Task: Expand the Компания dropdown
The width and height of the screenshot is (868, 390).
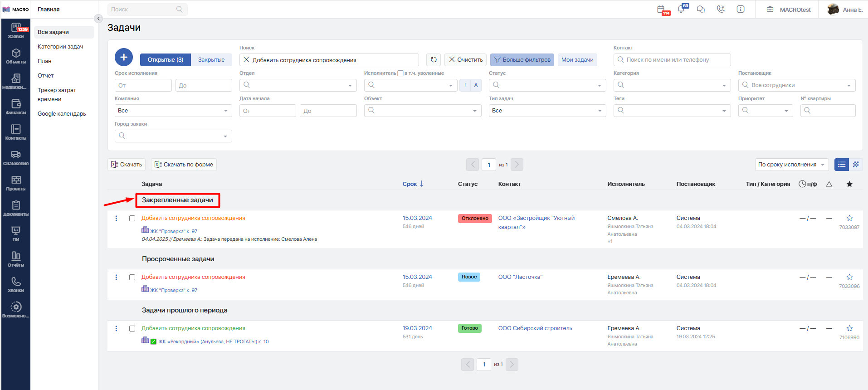Action: pyautogui.click(x=173, y=111)
